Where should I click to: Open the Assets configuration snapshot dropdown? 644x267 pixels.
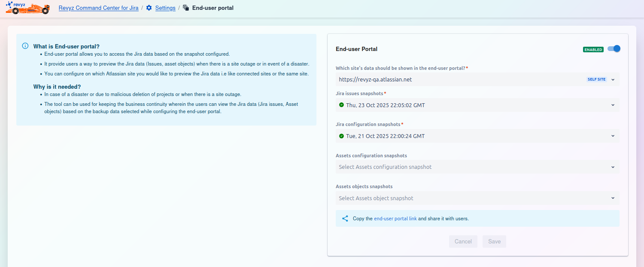(613, 167)
